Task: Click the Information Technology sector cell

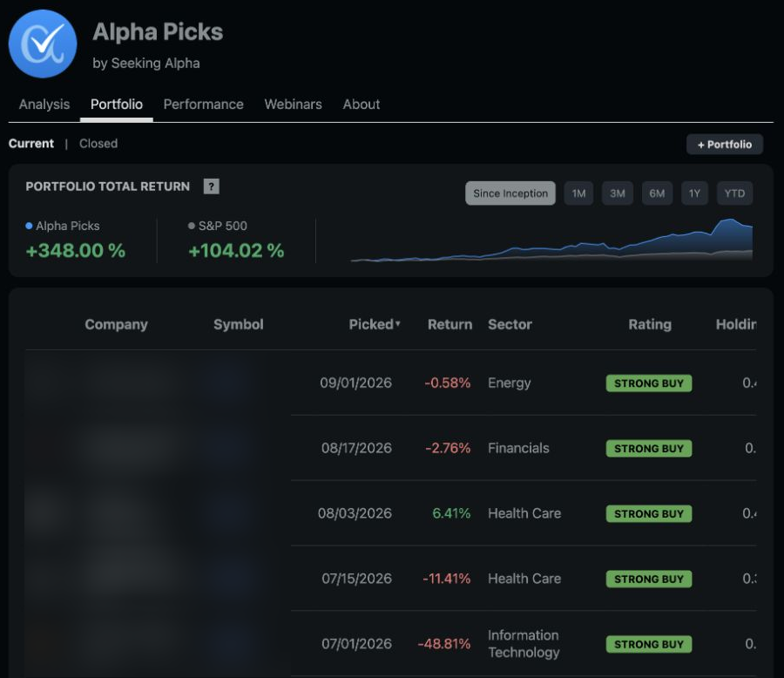Action: (x=524, y=643)
